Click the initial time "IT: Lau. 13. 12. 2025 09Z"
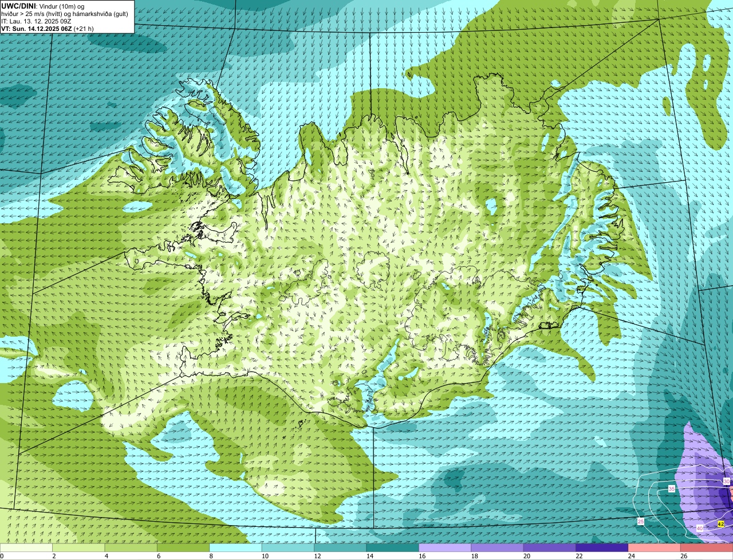Screen dimensions: 733x560 pos(36,21)
